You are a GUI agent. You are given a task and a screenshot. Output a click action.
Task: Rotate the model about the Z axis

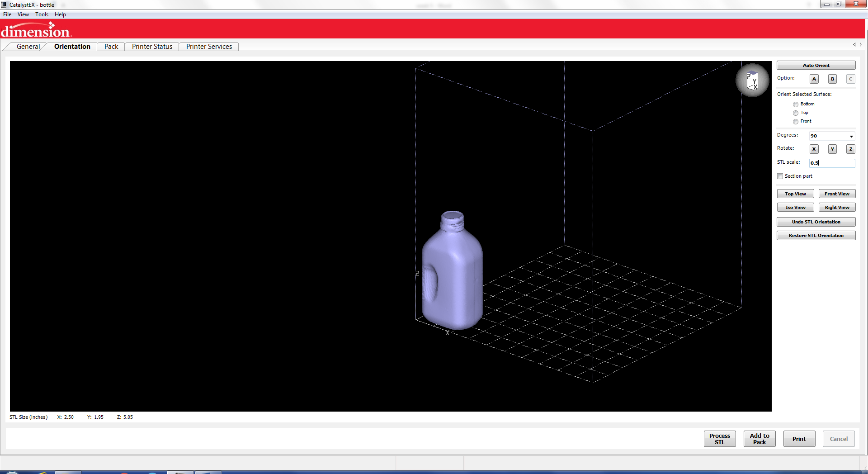pos(850,149)
